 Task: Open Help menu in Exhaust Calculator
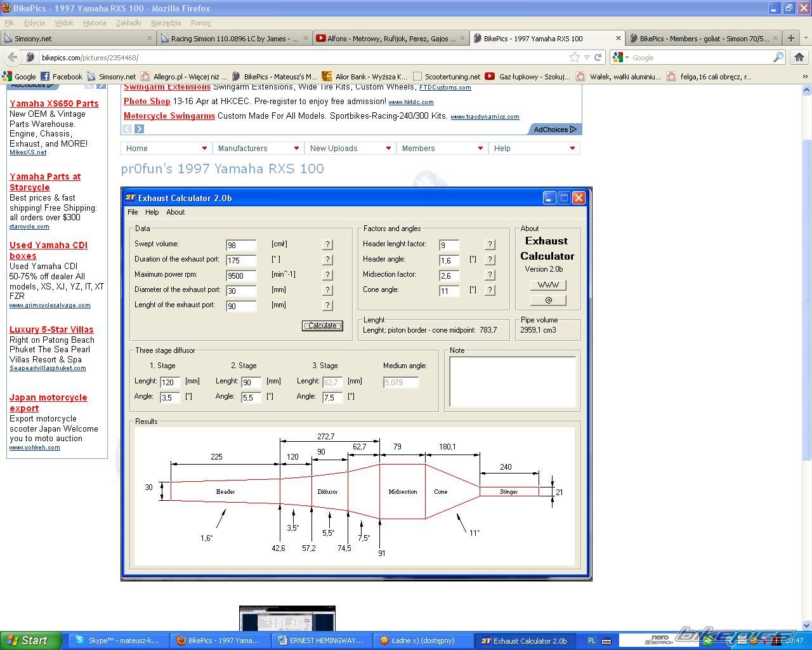[152, 212]
